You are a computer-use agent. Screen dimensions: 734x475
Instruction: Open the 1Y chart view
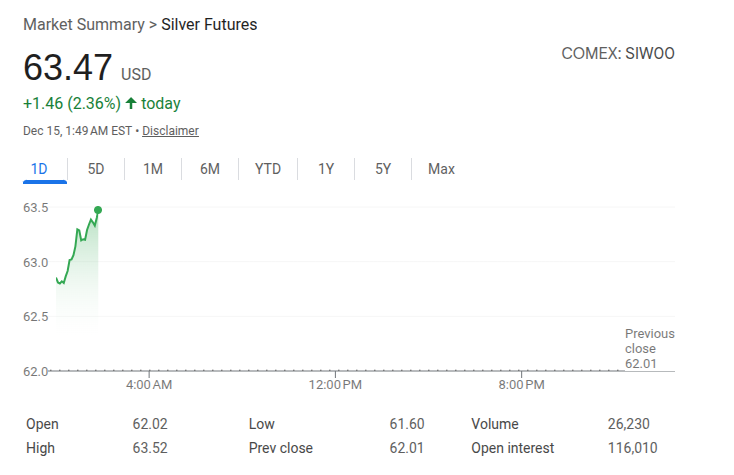coord(326,169)
